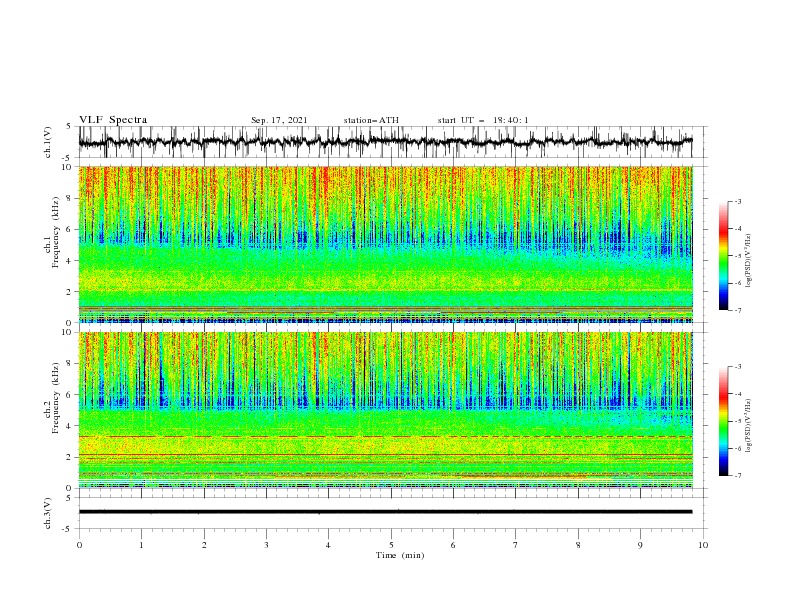Click the "VLF Spectra" plot title

113,120
